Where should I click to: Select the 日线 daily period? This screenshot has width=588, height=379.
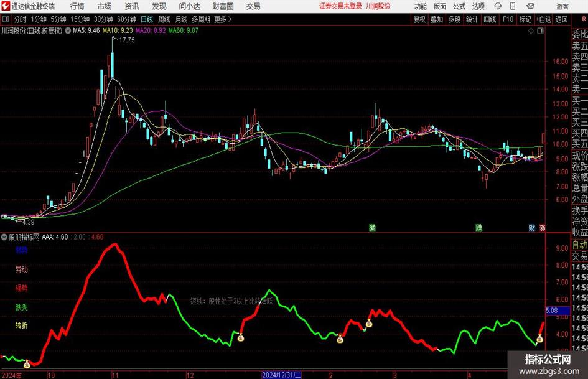click(x=147, y=19)
